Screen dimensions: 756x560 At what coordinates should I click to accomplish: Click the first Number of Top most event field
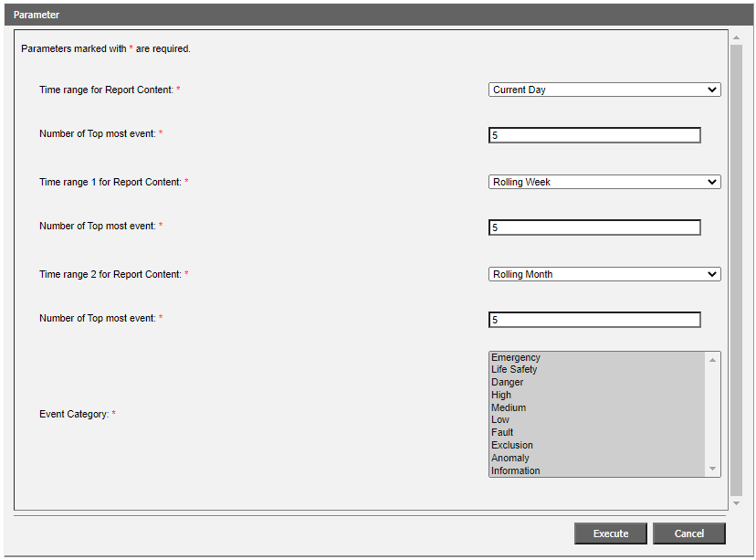[x=594, y=135]
